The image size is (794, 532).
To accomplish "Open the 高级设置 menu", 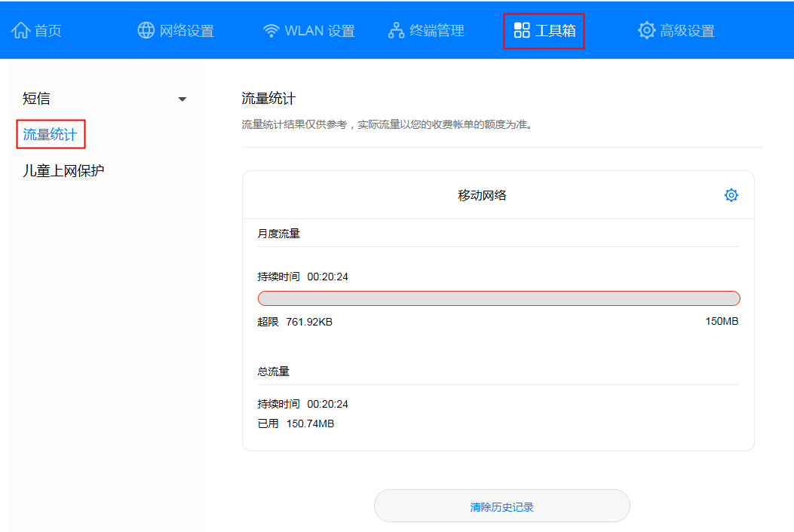I will [x=675, y=29].
